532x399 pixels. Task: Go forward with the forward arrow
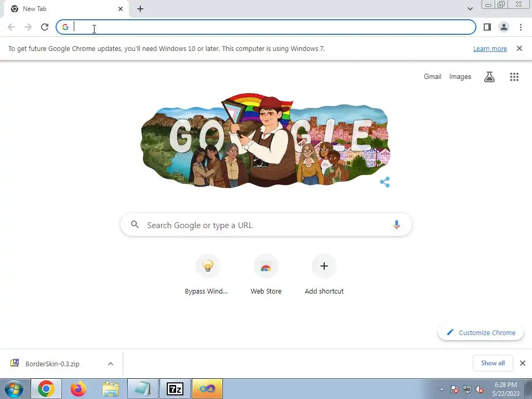point(28,27)
